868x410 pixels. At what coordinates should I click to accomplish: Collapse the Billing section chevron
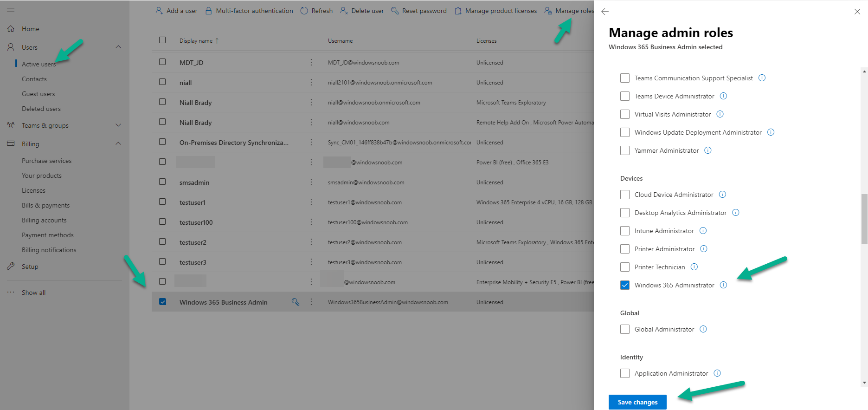coord(118,143)
